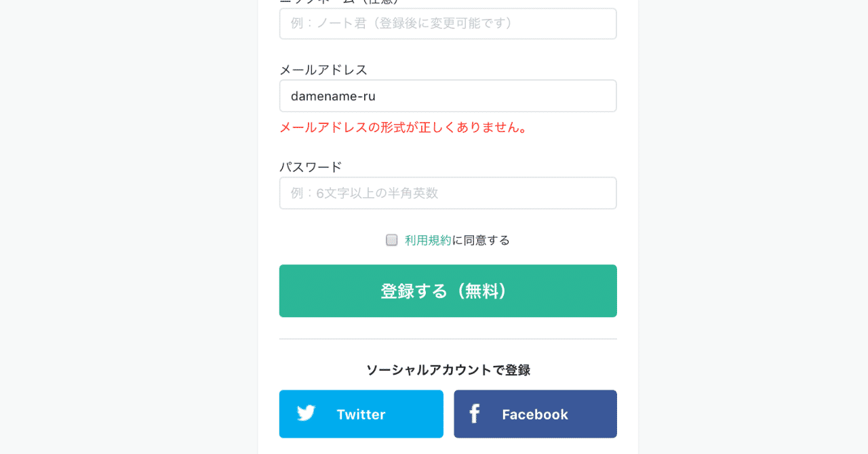Click the Twitter bird icon
The width and height of the screenshot is (868, 454).
point(306,413)
